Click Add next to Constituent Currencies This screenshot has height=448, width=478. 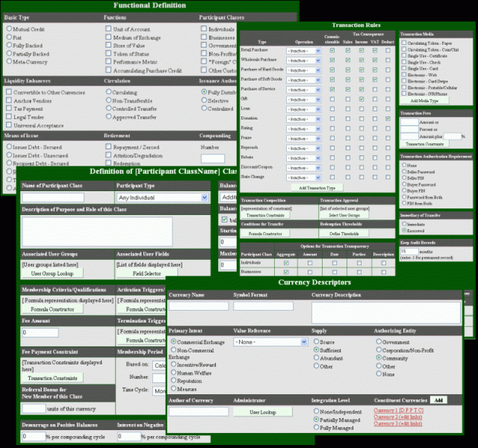coord(438,400)
